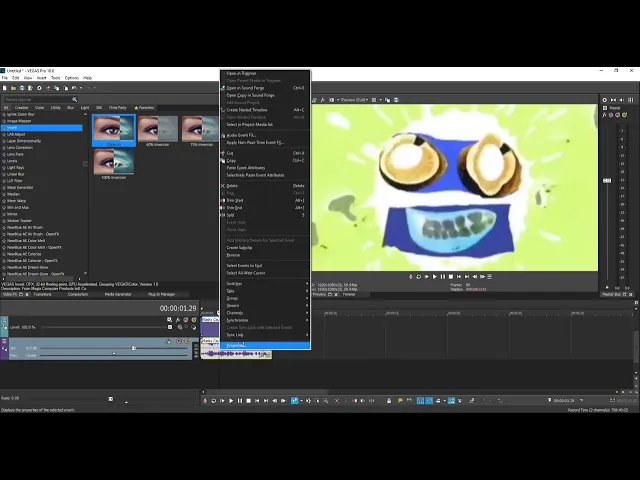Expand the Channels submenu in context menu

[264, 313]
